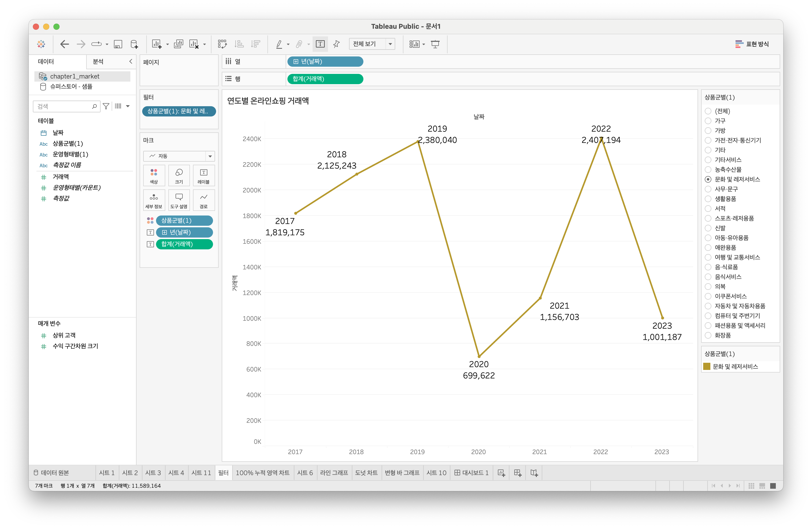This screenshot has height=529, width=812.
Task: Click the new dashboard icon in tab bar
Action: pyautogui.click(x=518, y=473)
